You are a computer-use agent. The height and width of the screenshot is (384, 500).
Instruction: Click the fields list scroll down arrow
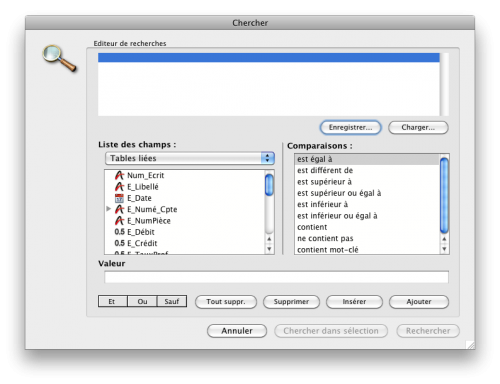(x=269, y=249)
